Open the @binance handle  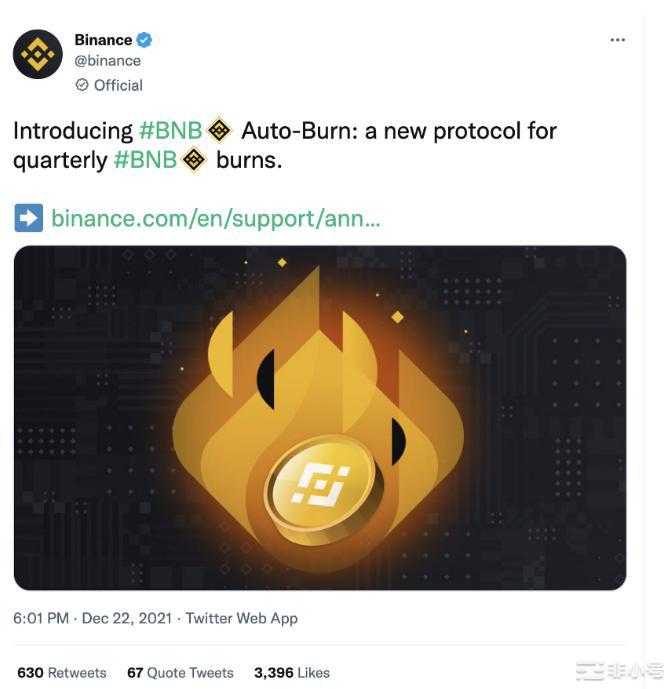pyautogui.click(x=108, y=61)
